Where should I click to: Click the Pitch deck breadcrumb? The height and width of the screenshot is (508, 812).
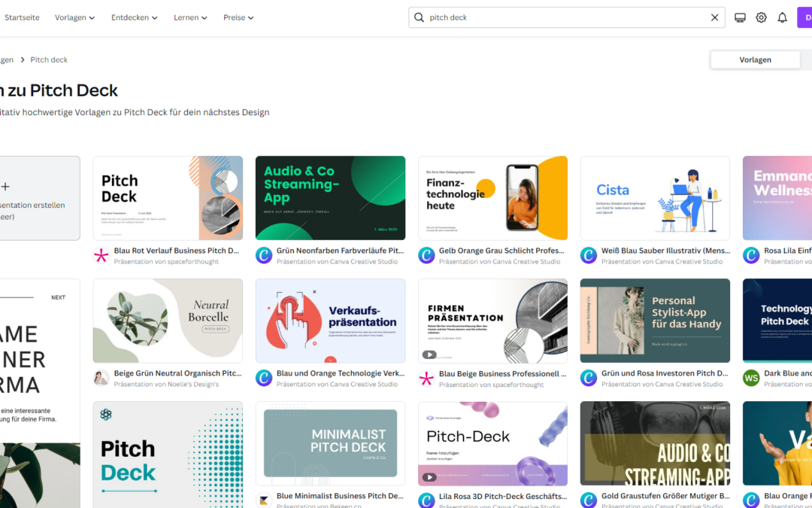click(x=49, y=59)
